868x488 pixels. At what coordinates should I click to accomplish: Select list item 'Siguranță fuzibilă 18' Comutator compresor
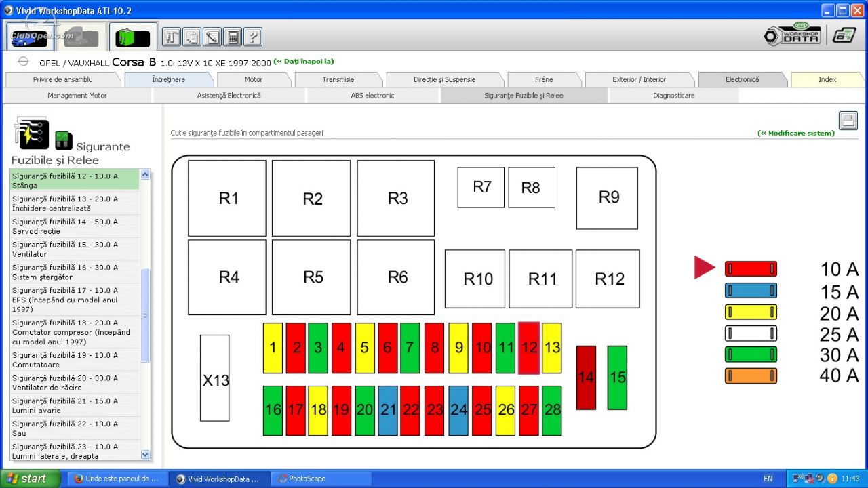click(x=75, y=332)
